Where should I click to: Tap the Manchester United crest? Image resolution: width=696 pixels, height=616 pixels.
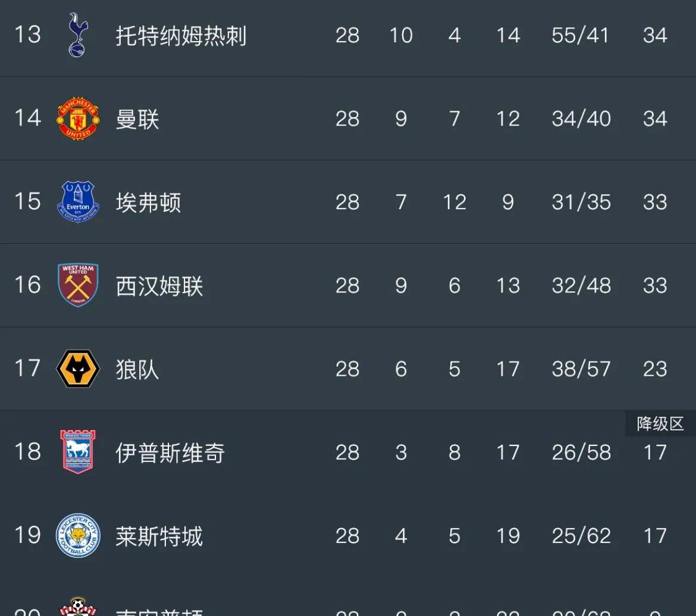[77, 119]
